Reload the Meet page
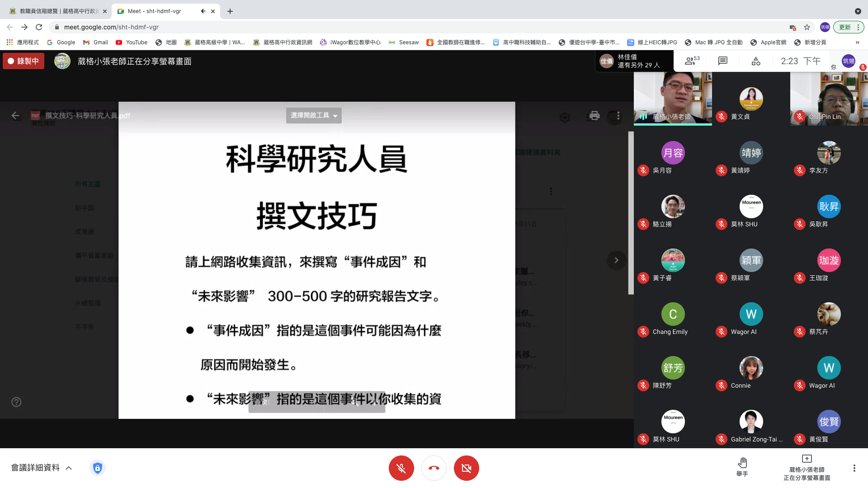The width and height of the screenshot is (868, 488). (39, 27)
